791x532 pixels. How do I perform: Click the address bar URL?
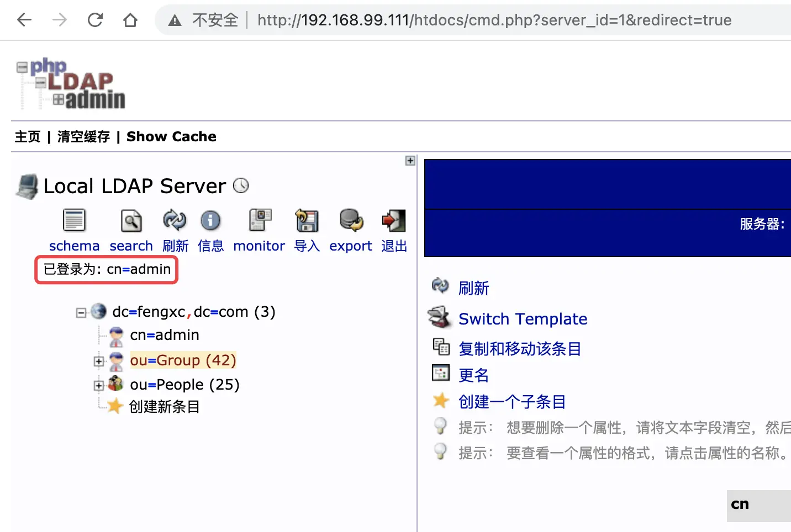point(494,20)
